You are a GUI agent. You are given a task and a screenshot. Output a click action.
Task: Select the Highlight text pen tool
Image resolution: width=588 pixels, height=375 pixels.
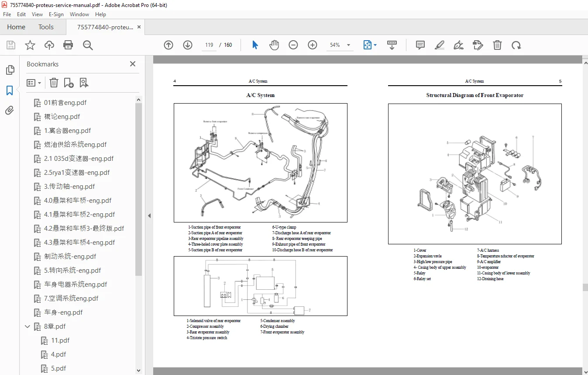[440, 45]
